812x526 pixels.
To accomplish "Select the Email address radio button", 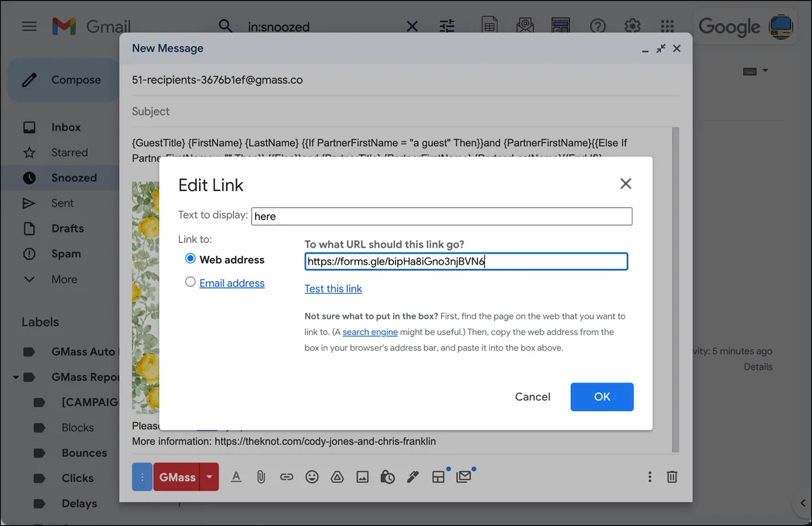I will [190, 282].
